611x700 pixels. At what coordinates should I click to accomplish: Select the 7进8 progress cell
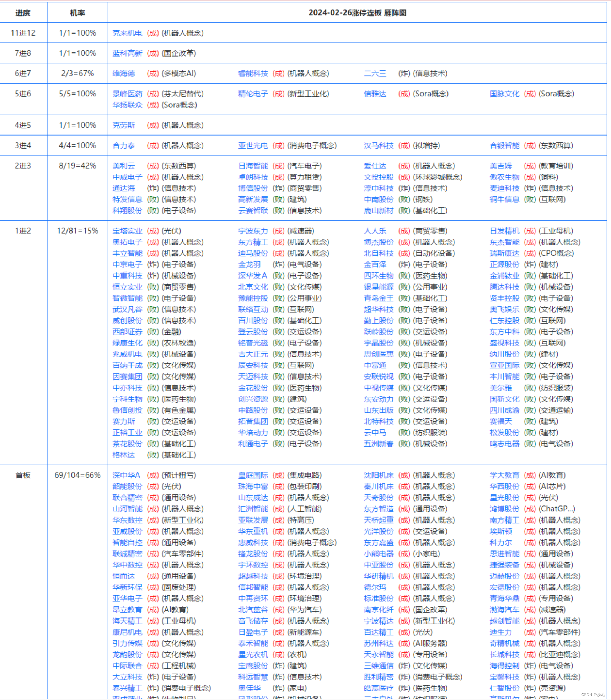[x=23, y=53]
